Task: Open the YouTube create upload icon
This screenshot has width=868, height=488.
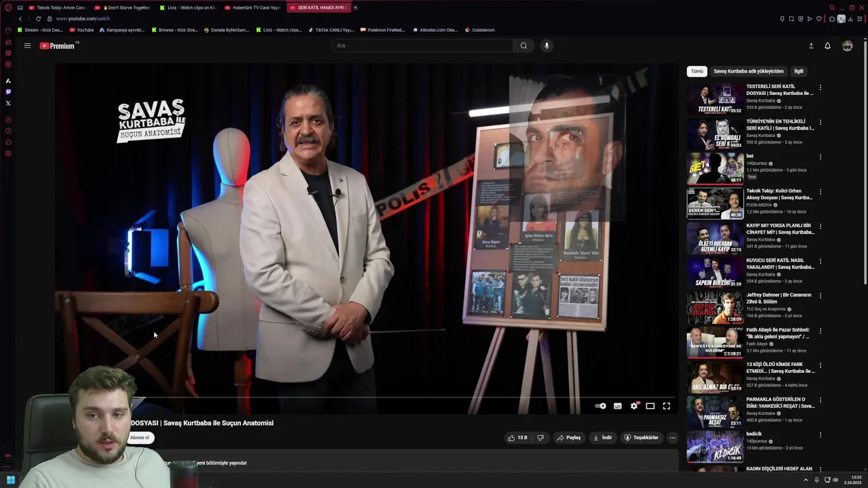Action: pyautogui.click(x=811, y=45)
